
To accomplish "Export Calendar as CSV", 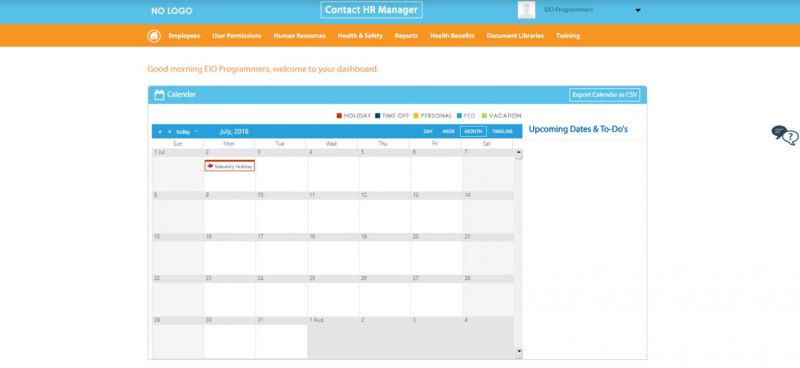I will 605,95.
